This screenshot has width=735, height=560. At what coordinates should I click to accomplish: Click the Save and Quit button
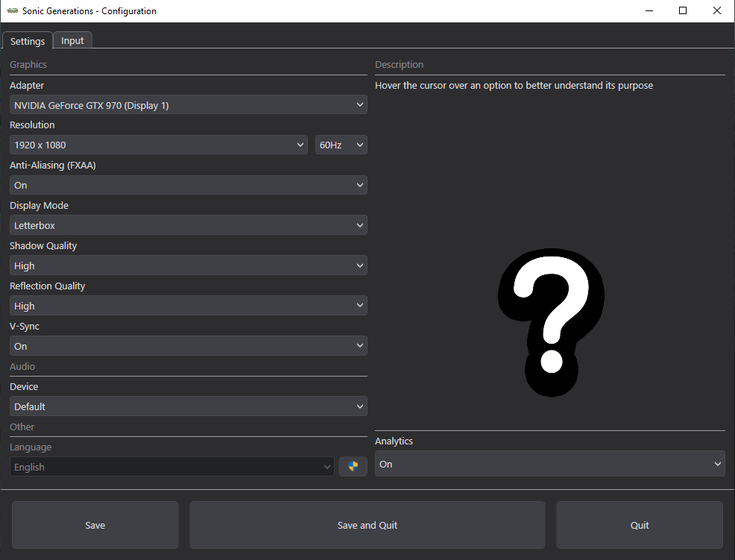click(367, 525)
